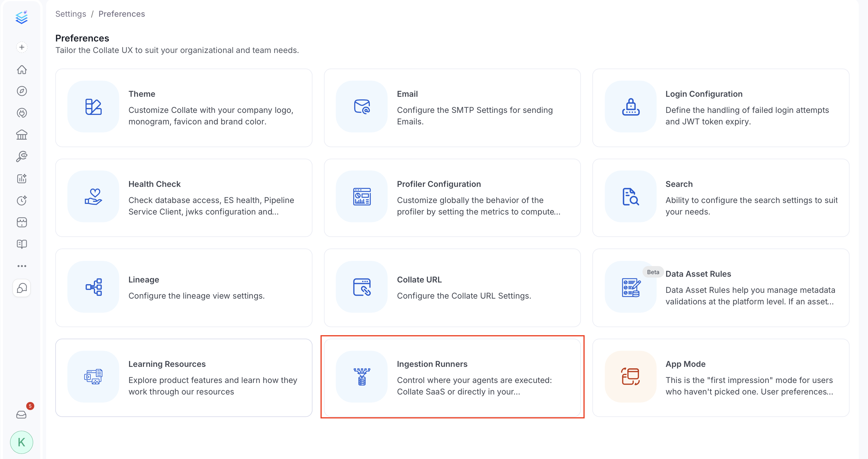Screen dimensions: 868x459
Task: Click 'Control where your agents are executed' text
Action: pyautogui.click(x=474, y=386)
